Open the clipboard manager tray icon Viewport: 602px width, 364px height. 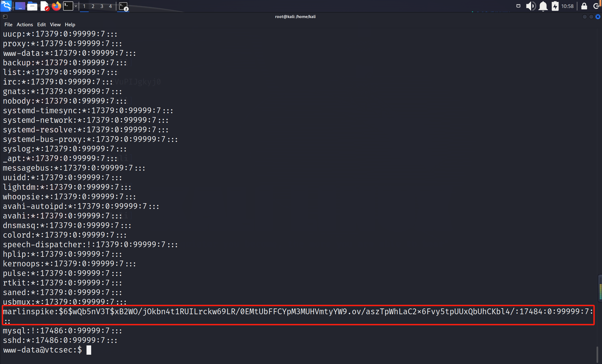click(518, 6)
